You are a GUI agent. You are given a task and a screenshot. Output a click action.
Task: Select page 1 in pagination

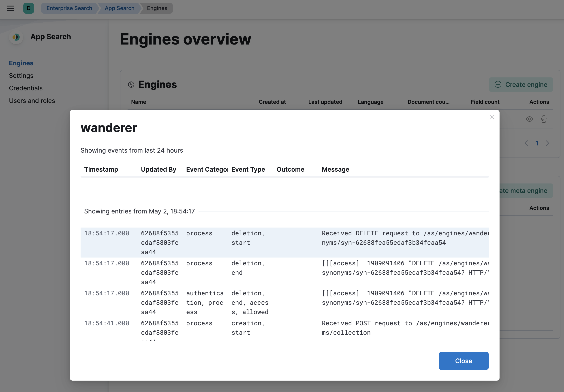537,143
